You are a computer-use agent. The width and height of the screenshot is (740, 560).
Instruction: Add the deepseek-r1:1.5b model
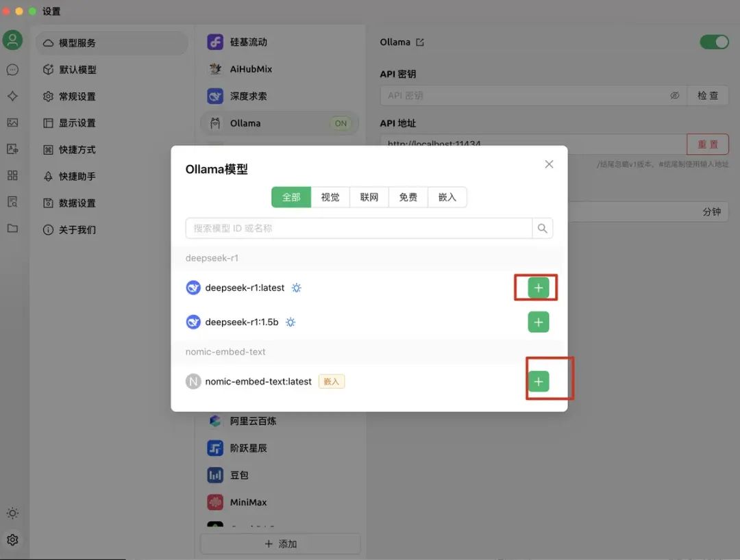coord(538,322)
